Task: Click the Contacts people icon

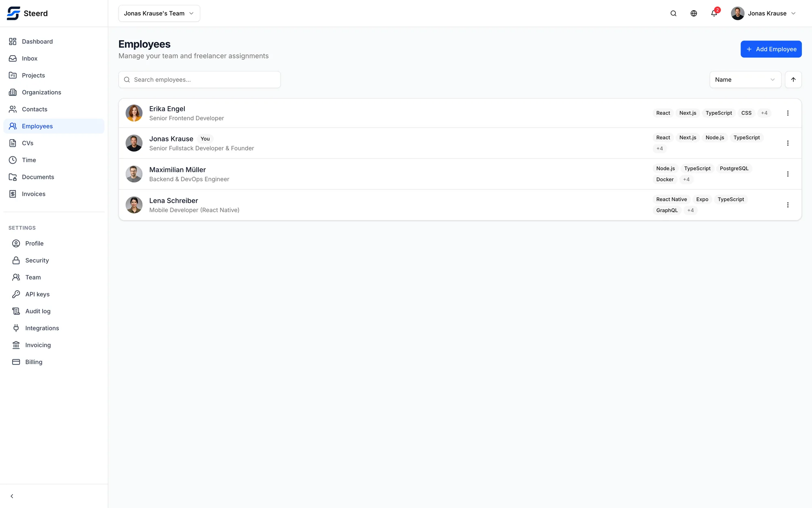Action: click(x=13, y=109)
